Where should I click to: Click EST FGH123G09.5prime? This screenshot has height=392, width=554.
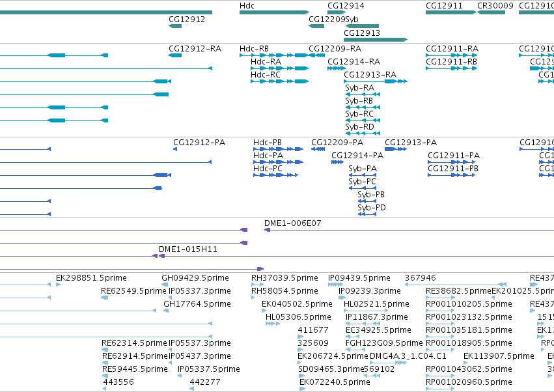[384, 343]
